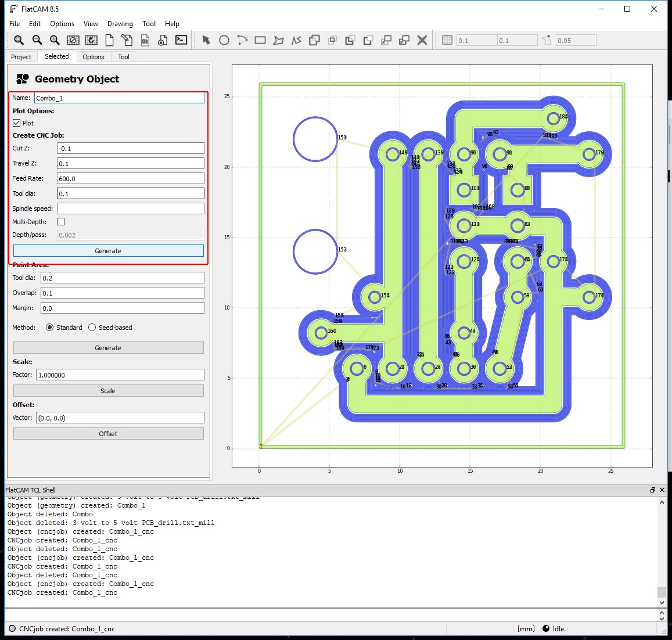The height and width of the screenshot is (640, 672).
Task: Click the Cut Z input field
Action: pyautogui.click(x=131, y=148)
